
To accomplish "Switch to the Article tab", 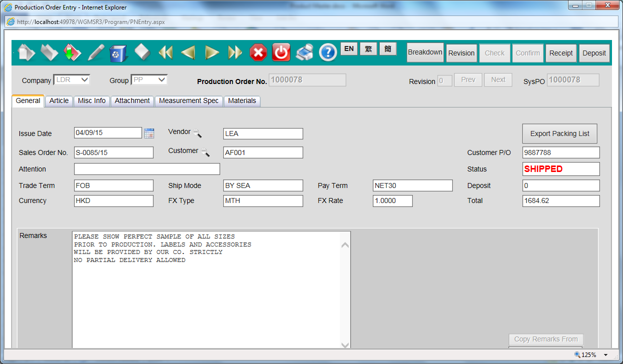I will [x=59, y=101].
